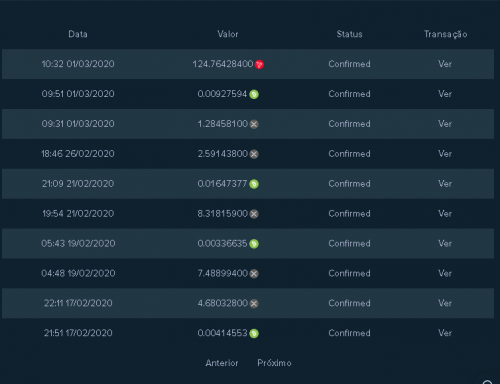This screenshot has height=384, width=500.
Task: Open Ver link for 09:31 01/03/2020 transaction
Action: pos(445,124)
